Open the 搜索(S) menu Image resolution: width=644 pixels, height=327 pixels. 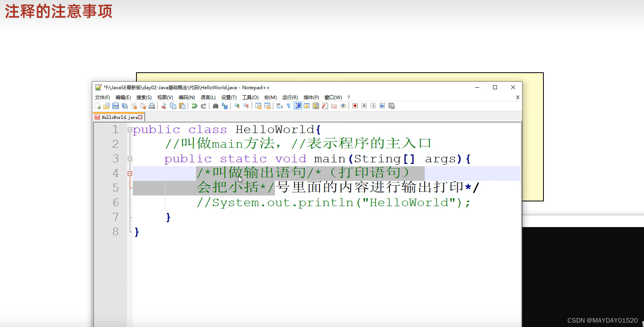tap(144, 98)
